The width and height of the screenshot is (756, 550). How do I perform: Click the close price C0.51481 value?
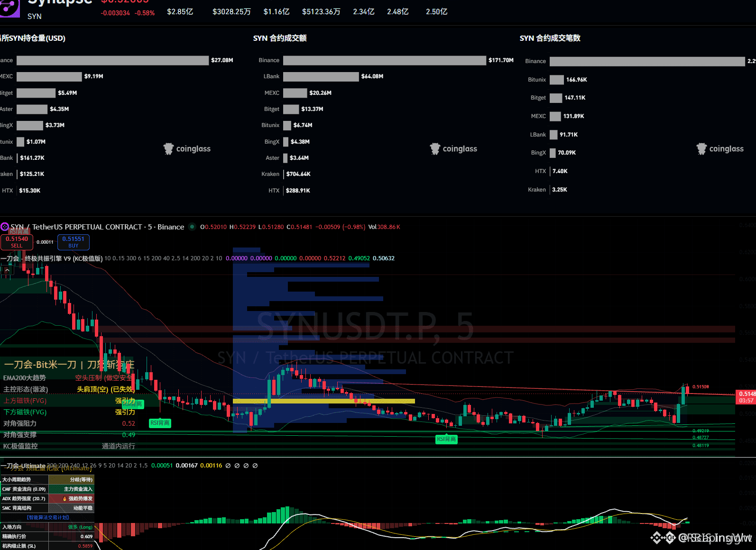coord(299,227)
